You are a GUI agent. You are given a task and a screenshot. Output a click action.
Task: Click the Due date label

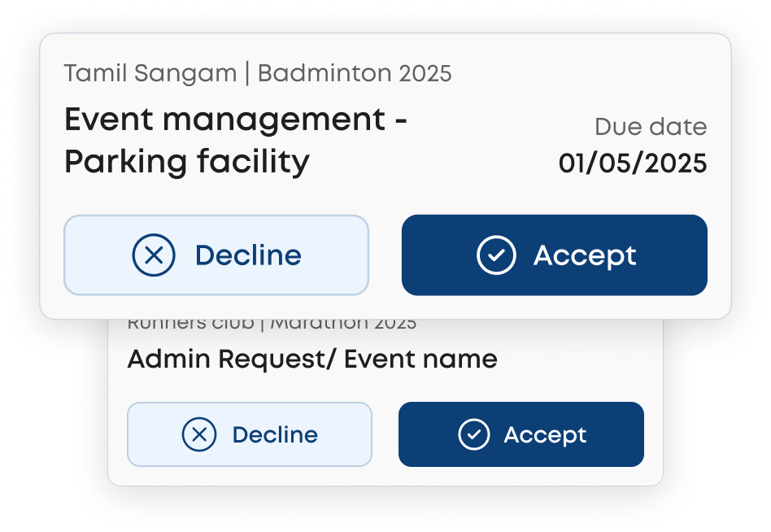point(651,127)
